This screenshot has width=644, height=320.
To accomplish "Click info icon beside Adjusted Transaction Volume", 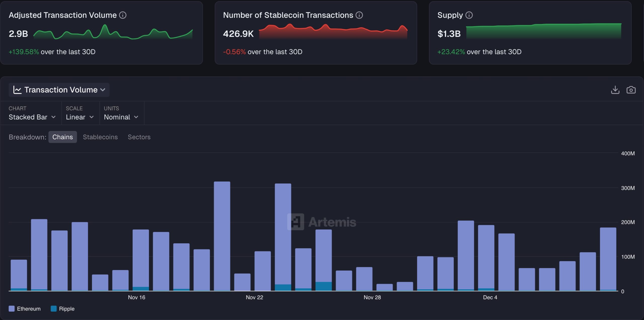I will tap(123, 15).
